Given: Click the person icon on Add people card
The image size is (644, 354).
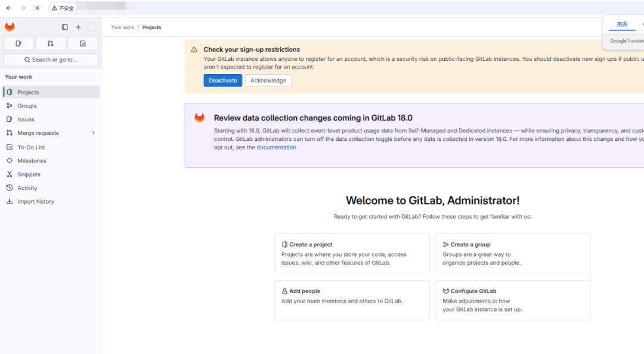Looking at the screenshot, I should click(x=284, y=291).
